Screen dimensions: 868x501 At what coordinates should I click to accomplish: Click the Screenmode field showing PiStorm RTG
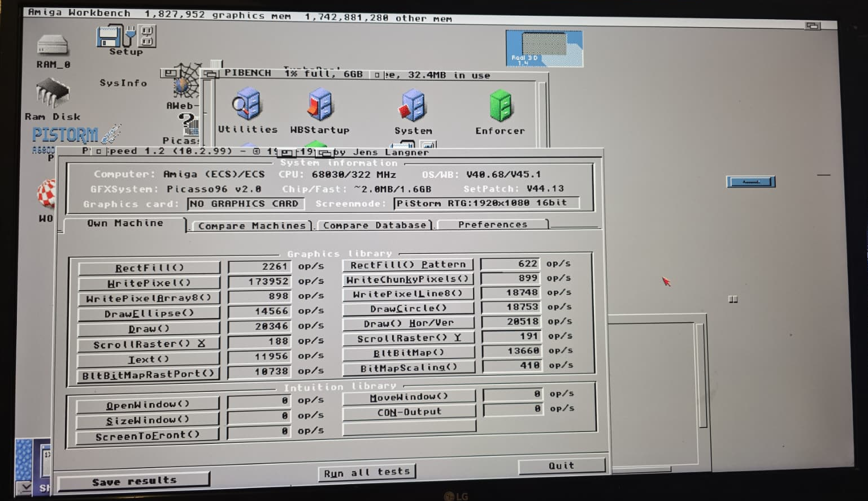click(486, 203)
